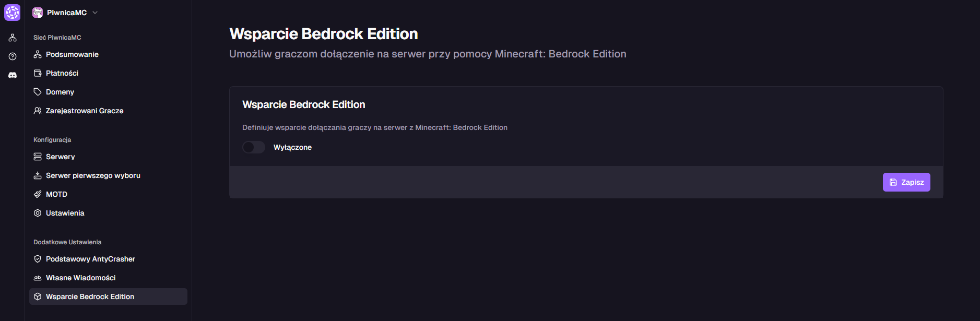Click the purple app logo icon
The height and width of the screenshot is (321, 980).
pos(12,13)
